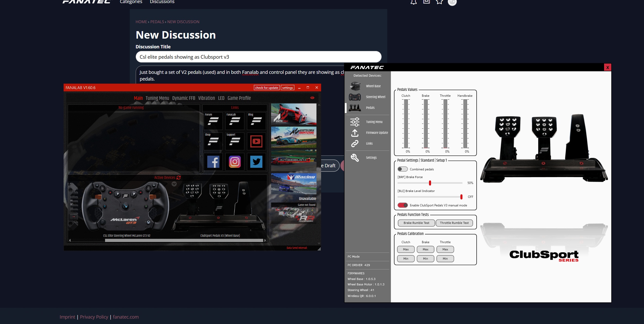Switch to Tuning Menu tab in FanaLab
This screenshot has height=324, width=644.
point(157,98)
